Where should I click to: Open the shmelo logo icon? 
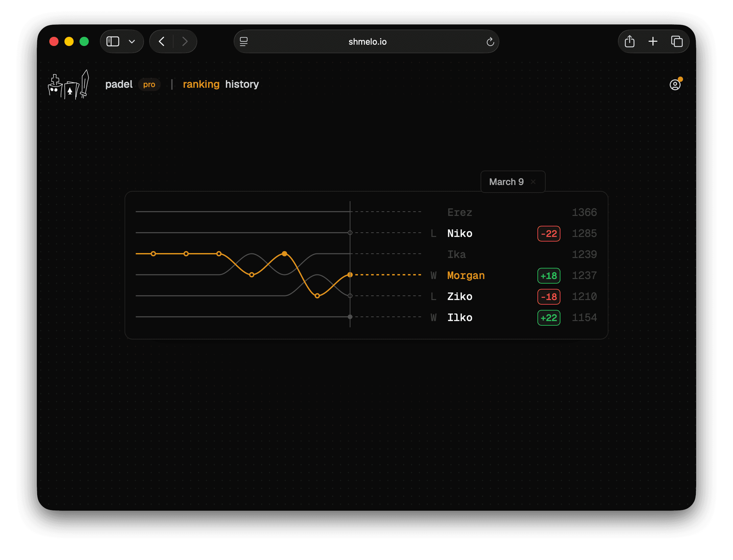pyautogui.click(x=68, y=84)
